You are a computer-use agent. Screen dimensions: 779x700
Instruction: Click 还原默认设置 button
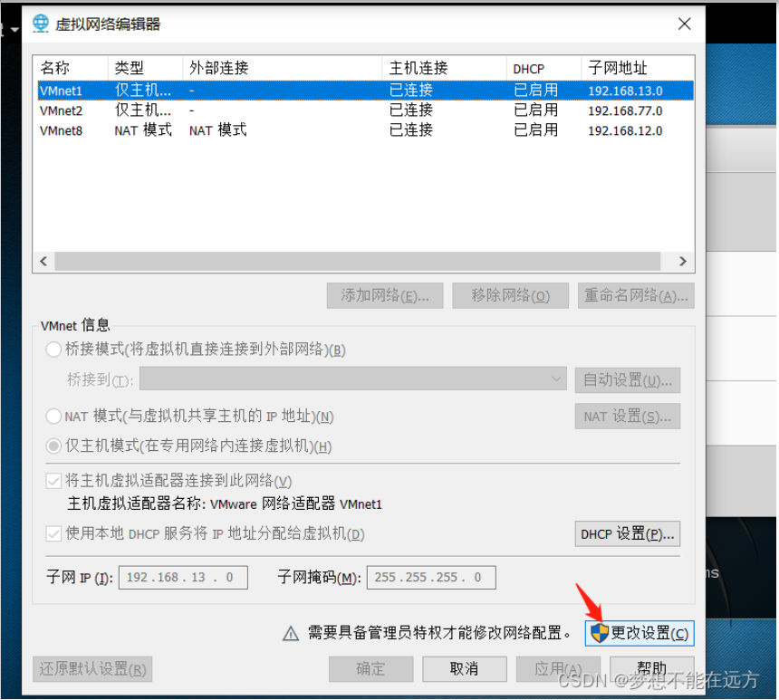tap(92, 669)
